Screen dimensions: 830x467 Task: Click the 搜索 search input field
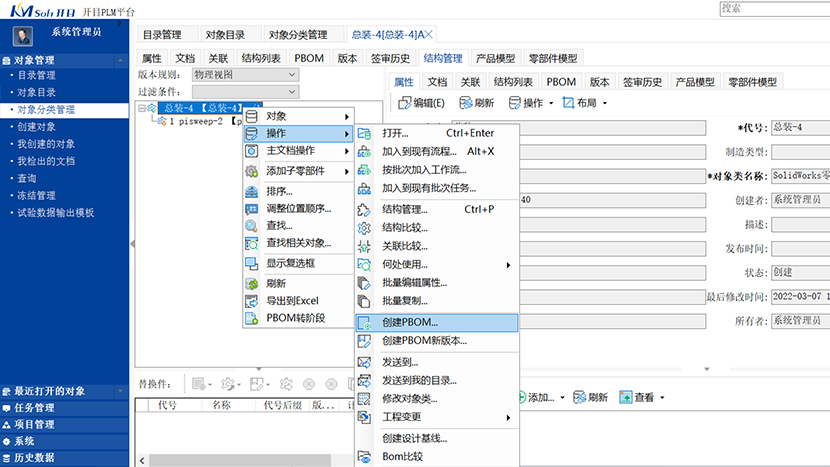tap(772, 8)
